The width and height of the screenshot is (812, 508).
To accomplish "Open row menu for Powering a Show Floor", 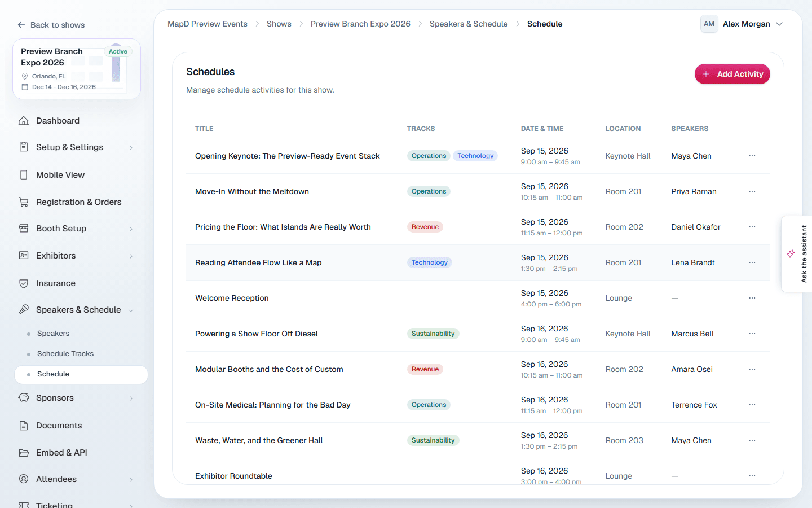I will (x=752, y=334).
